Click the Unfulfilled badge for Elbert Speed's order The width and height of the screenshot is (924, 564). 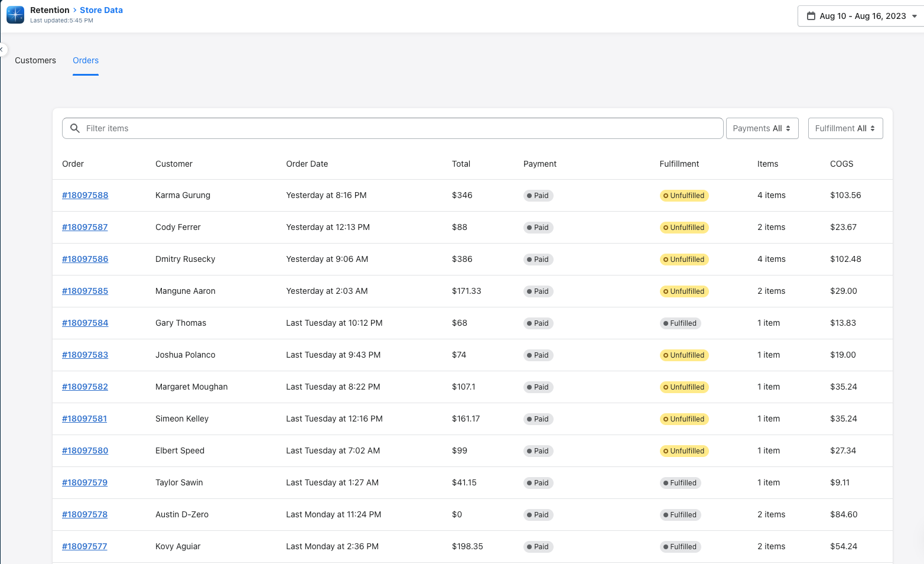(x=684, y=451)
